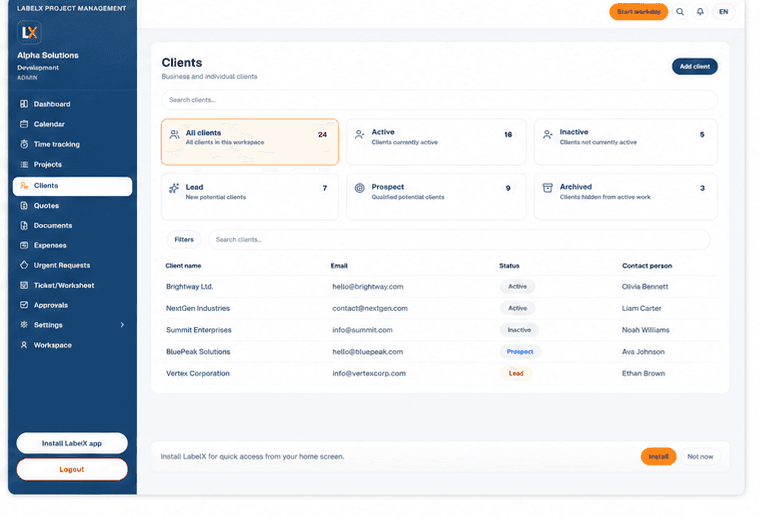Open the BluePeak Solutions client row
The width and height of the screenshot is (760, 517).
pos(439,352)
